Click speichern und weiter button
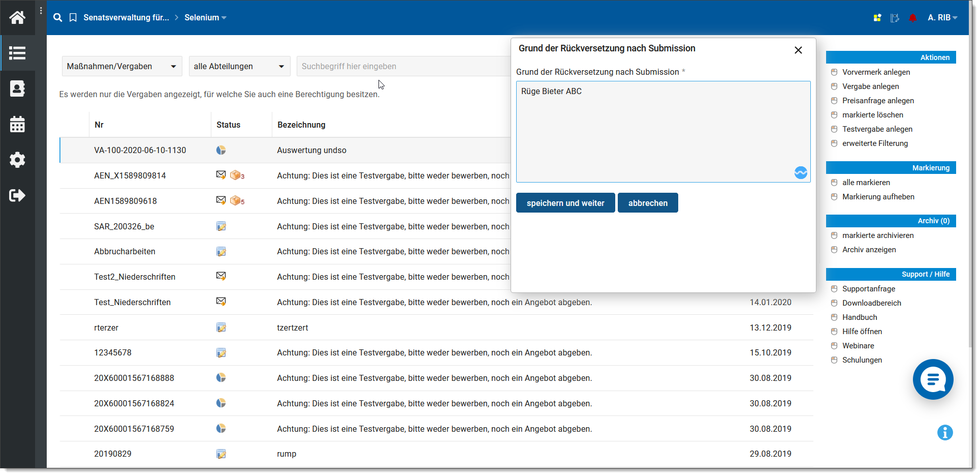980x476 pixels. (565, 203)
